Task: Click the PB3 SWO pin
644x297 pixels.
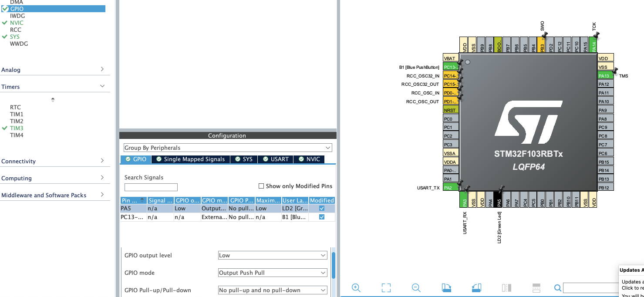Action: click(x=542, y=45)
